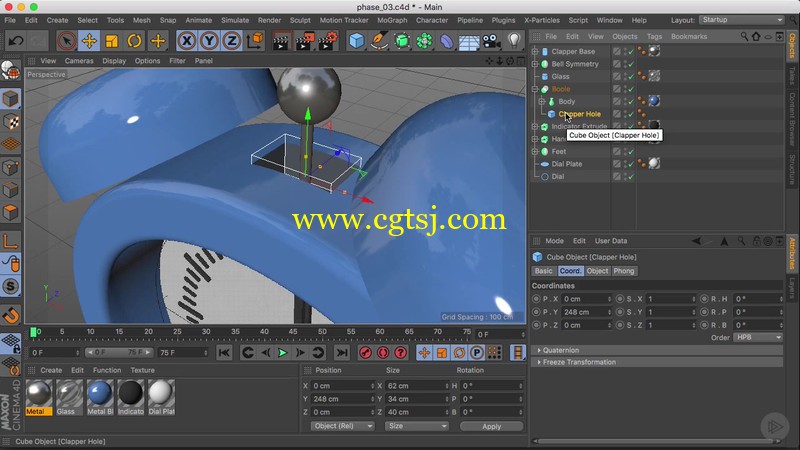
Task: Click frame 40 on the timeline
Action: (264, 333)
